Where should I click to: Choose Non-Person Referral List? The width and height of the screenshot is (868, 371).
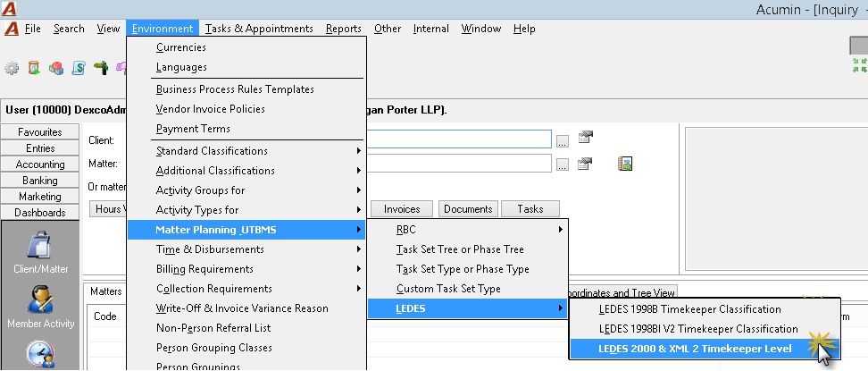(x=246, y=328)
